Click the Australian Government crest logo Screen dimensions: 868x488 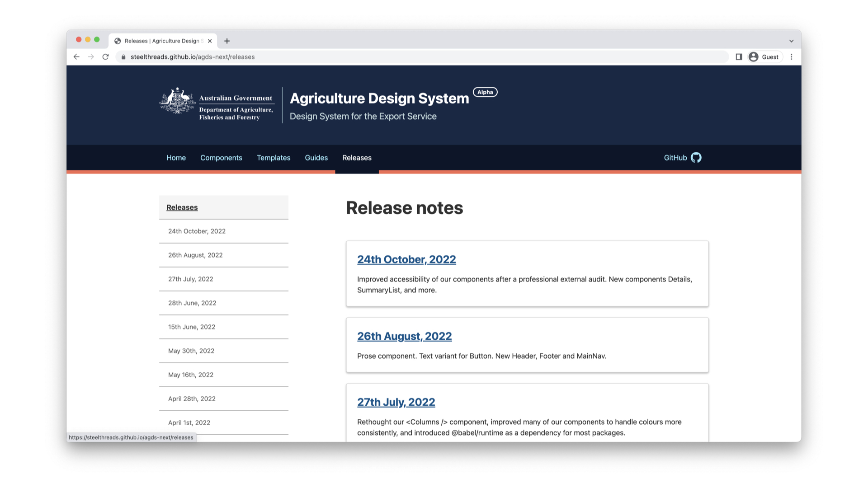177,101
